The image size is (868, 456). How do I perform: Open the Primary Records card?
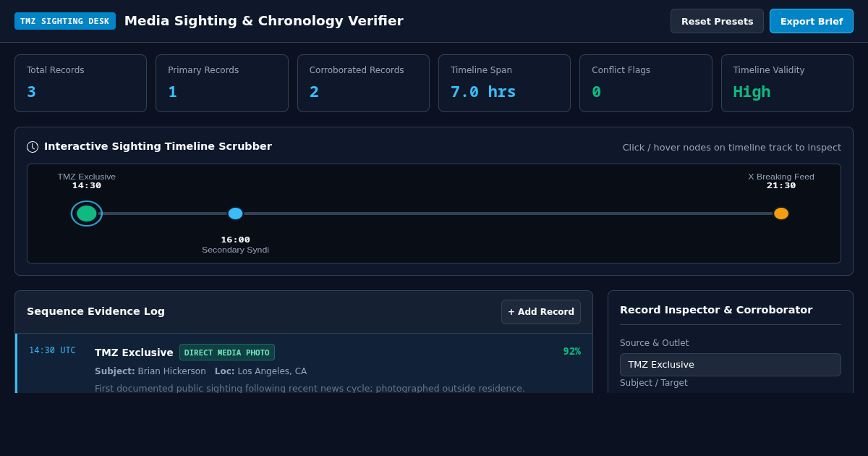click(222, 83)
